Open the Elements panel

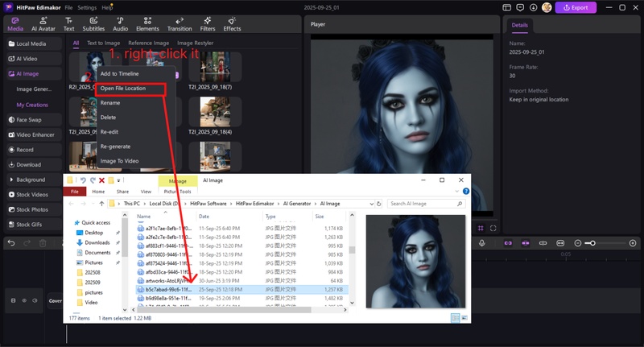[147, 24]
